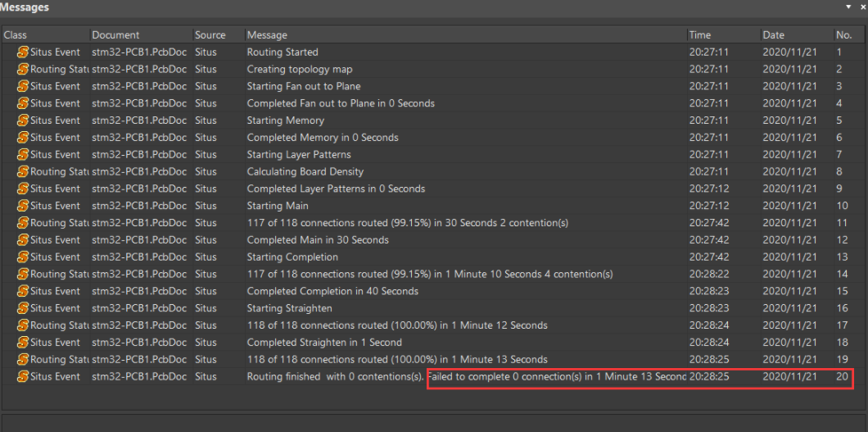Click the No. column header
Screen dimensions: 868x432
click(850, 35)
